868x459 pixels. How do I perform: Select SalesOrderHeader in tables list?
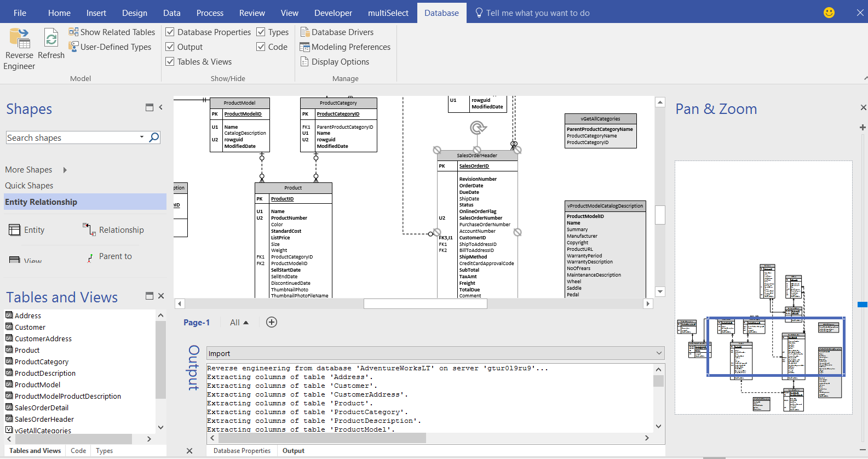coord(44,419)
